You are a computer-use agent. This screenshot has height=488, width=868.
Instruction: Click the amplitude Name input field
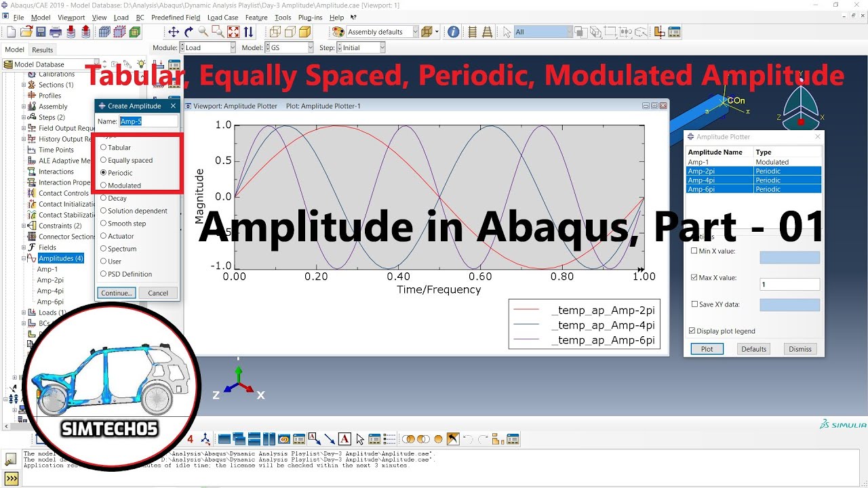click(x=149, y=121)
